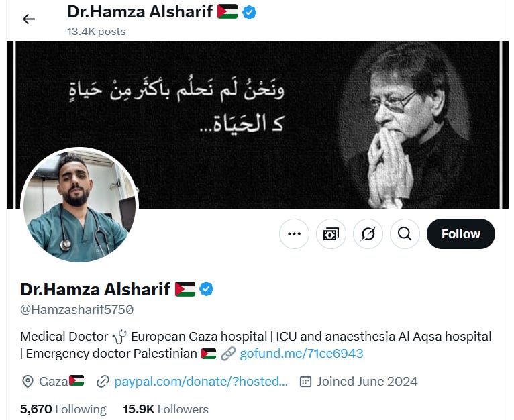Click the calendar icon by Joined June 2024
Image resolution: width=514 pixels, height=420 pixels.
[305, 382]
